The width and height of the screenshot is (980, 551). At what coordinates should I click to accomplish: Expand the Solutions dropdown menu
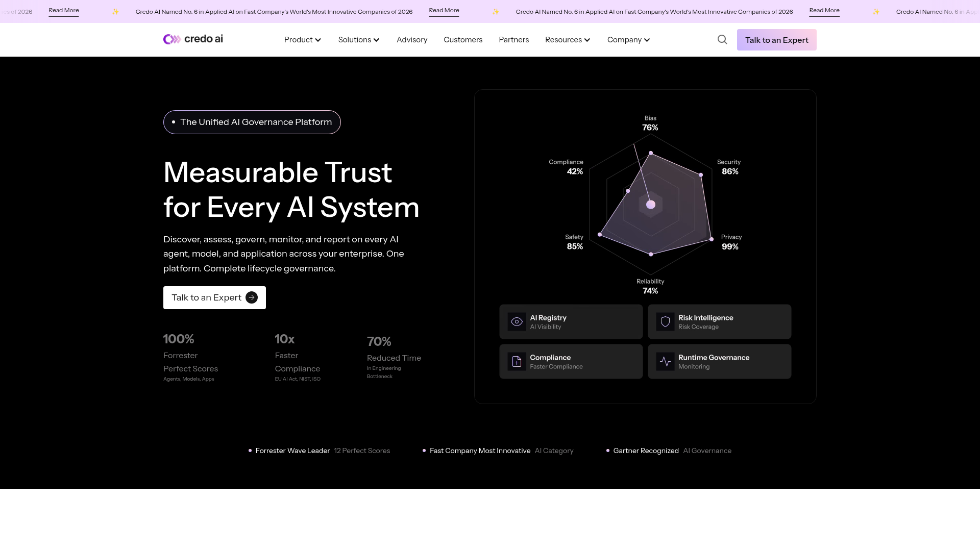[x=359, y=40]
